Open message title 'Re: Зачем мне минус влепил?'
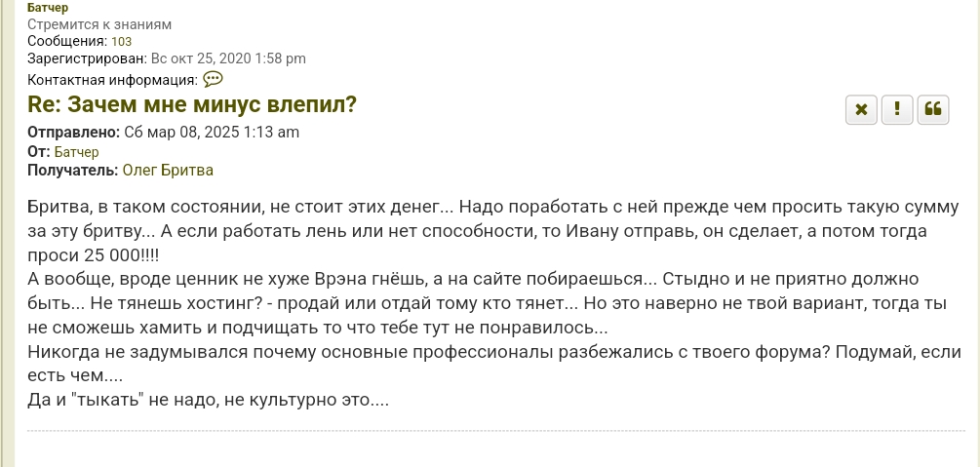Screen dimensions: 980x467 coord(192,104)
